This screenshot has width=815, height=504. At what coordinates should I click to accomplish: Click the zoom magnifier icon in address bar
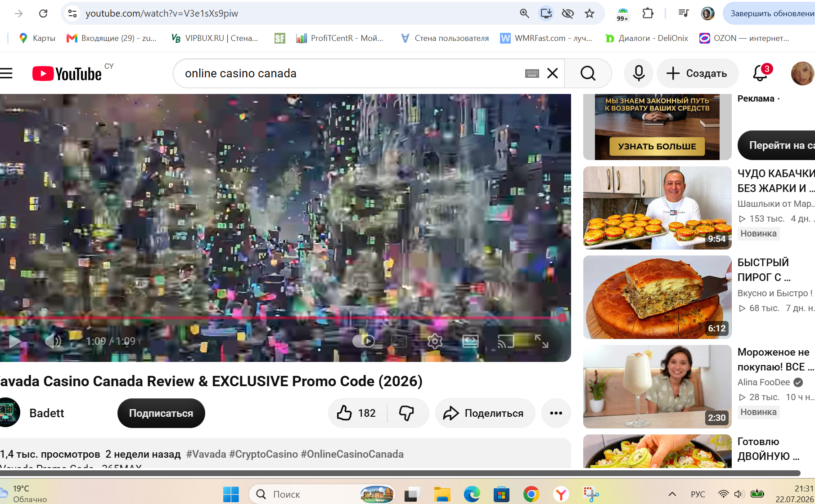point(524,13)
